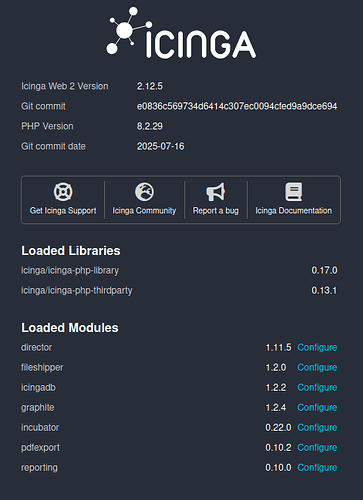Image resolution: width=363 pixels, height=500 pixels.
Task: Click the megaphone Report a bug icon
Action: [x=216, y=192]
